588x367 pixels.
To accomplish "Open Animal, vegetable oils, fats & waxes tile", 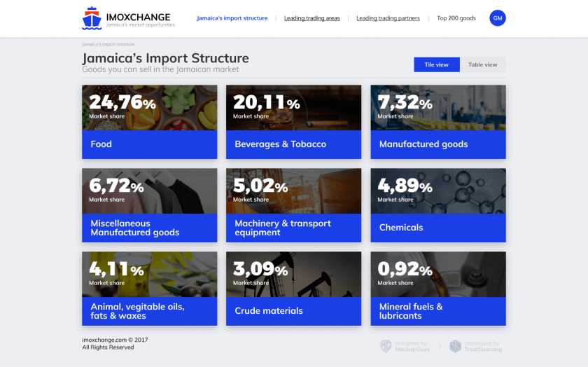I will click(x=149, y=289).
